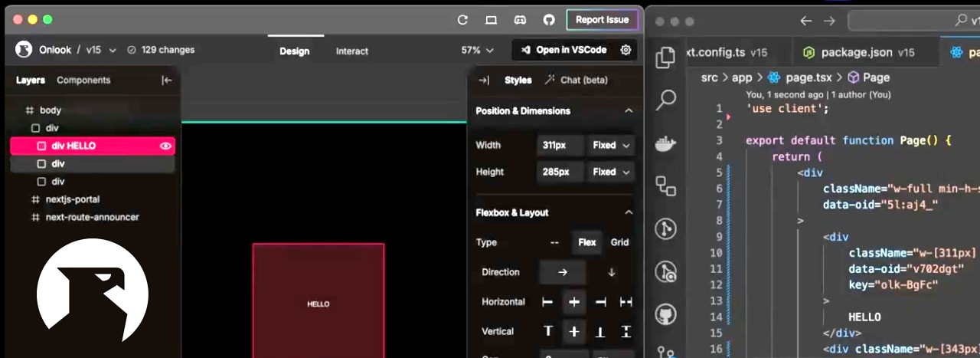Select the Components tab
Image resolution: width=980 pixels, height=358 pixels.
click(83, 80)
